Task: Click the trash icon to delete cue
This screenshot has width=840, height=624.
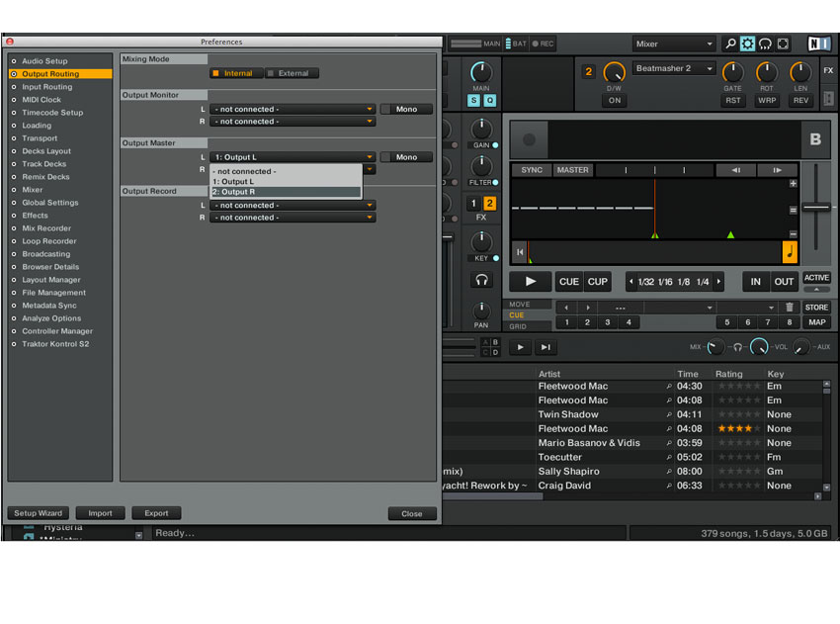Action: coord(790,308)
